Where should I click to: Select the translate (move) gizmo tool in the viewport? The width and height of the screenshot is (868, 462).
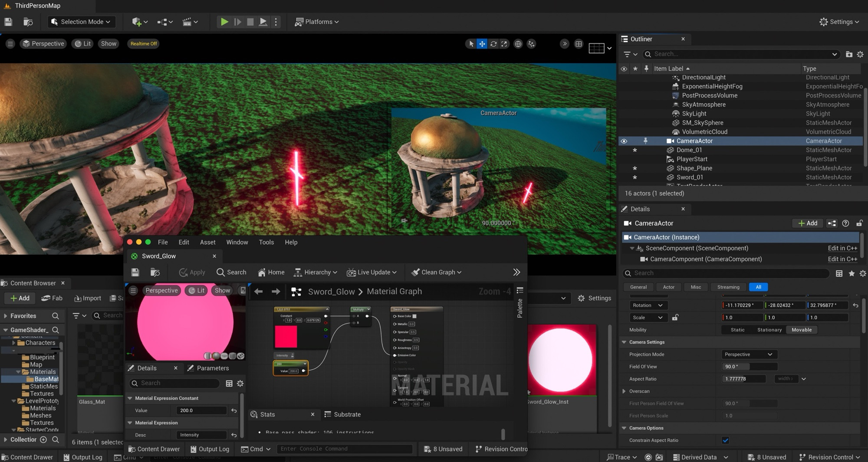[482, 44]
